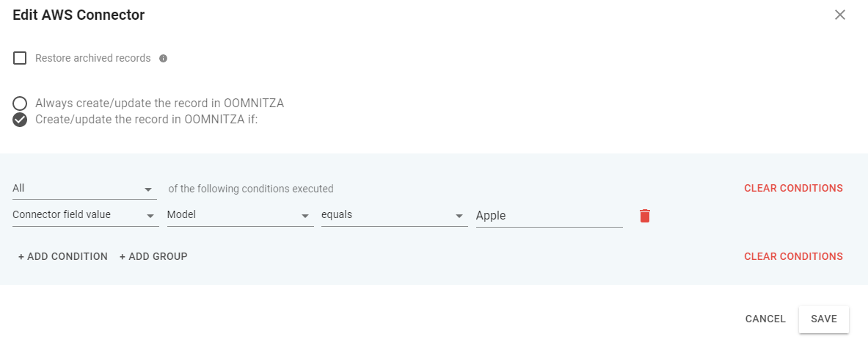Click the + ADD CONDITION button
868x348 pixels.
[x=63, y=256]
